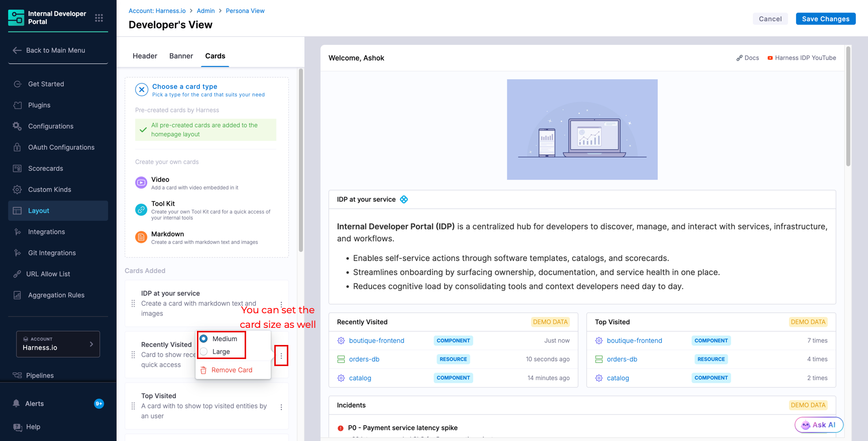Click the Integrations icon in sidebar
This screenshot has width=868, height=441.
tap(18, 232)
